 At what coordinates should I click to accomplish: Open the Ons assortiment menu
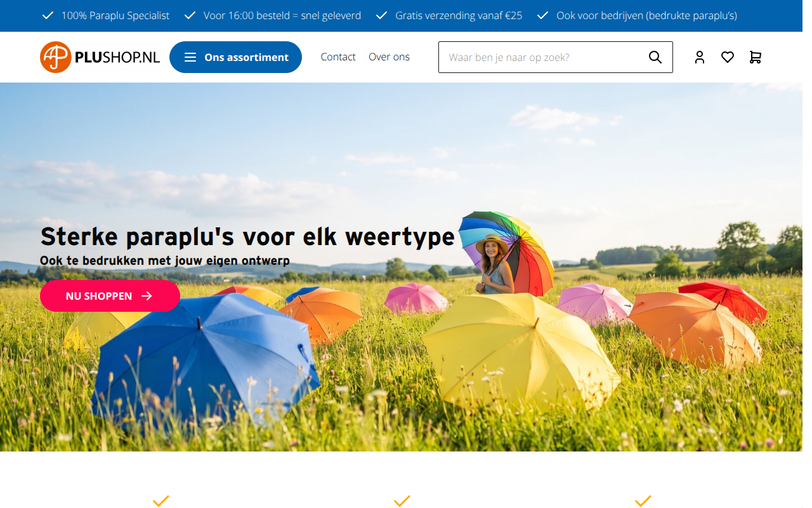pyautogui.click(x=235, y=57)
